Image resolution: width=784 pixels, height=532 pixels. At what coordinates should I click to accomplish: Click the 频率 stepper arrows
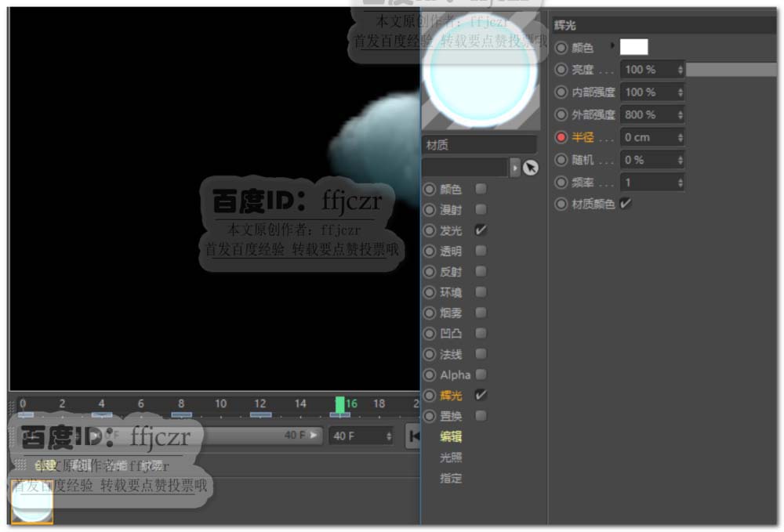pos(680,183)
